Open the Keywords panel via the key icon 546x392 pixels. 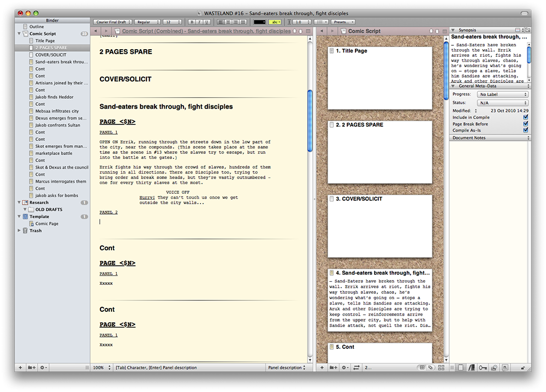pos(483,368)
